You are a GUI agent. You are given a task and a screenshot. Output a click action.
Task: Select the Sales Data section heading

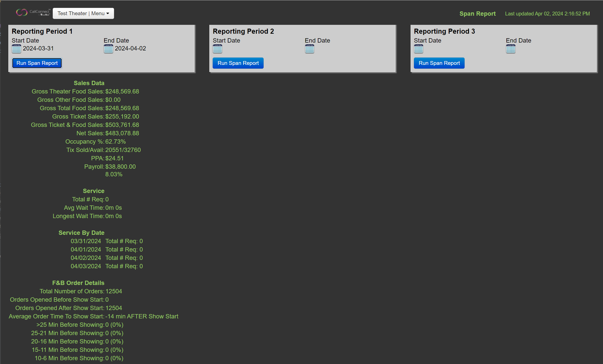pos(89,83)
